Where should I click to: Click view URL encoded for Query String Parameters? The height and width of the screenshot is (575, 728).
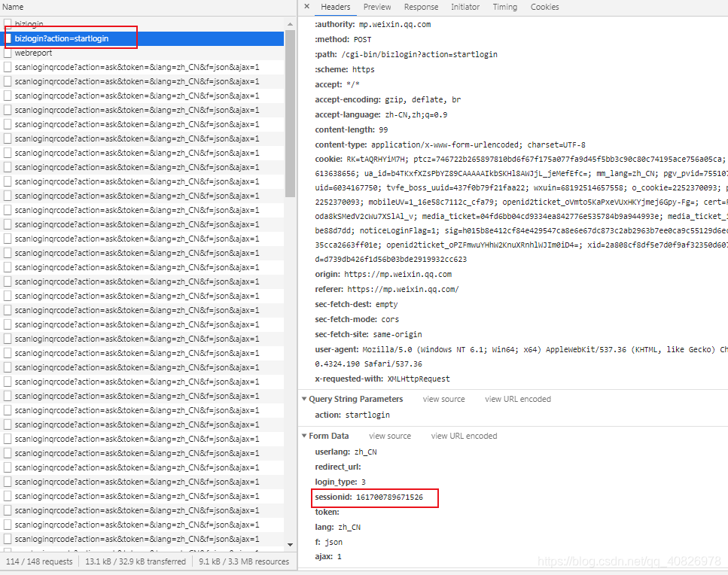(x=518, y=399)
